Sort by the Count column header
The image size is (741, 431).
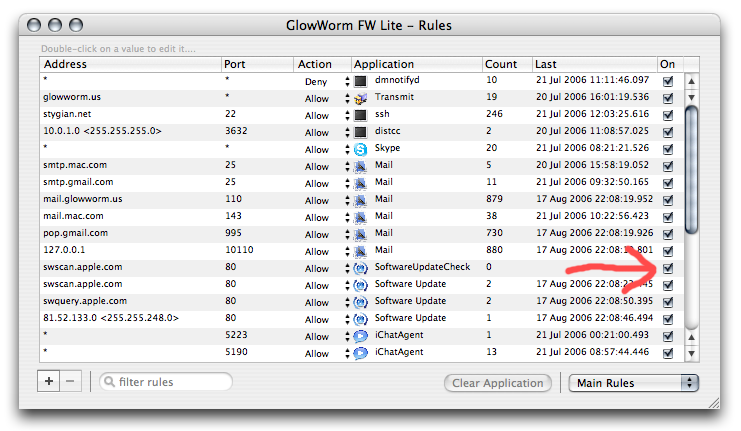pyautogui.click(x=507, y=64)
